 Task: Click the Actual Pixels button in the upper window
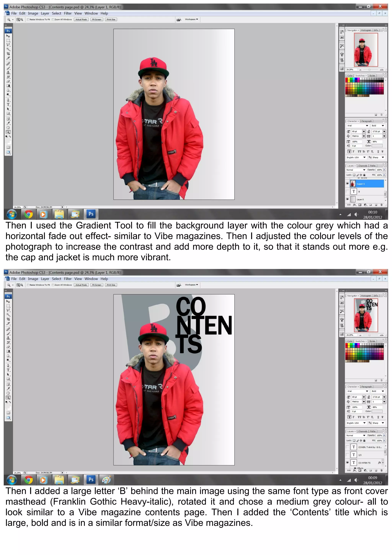coord(81,20)
